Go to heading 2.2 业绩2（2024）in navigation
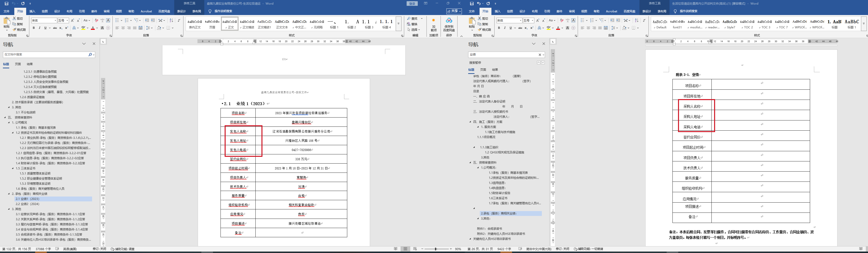The image size is (868, 253). click(x=28, y=204)
